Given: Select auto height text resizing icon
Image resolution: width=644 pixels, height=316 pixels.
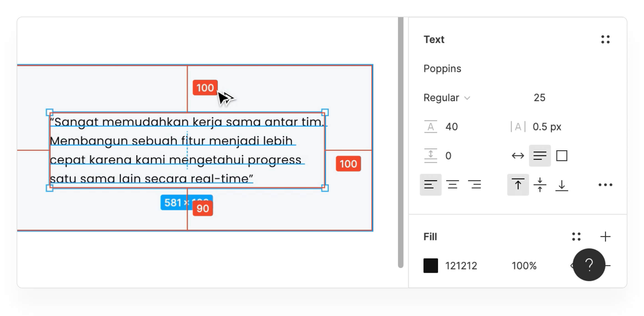Looking at the screenshot, I should pos(540,156).
